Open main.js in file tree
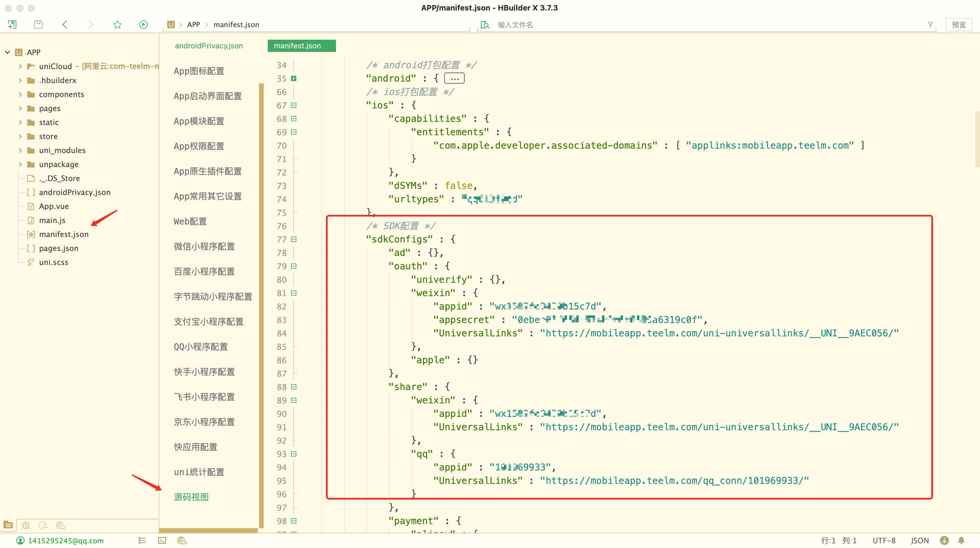Viewport: 980px width, 548px height. click(52, 221)
